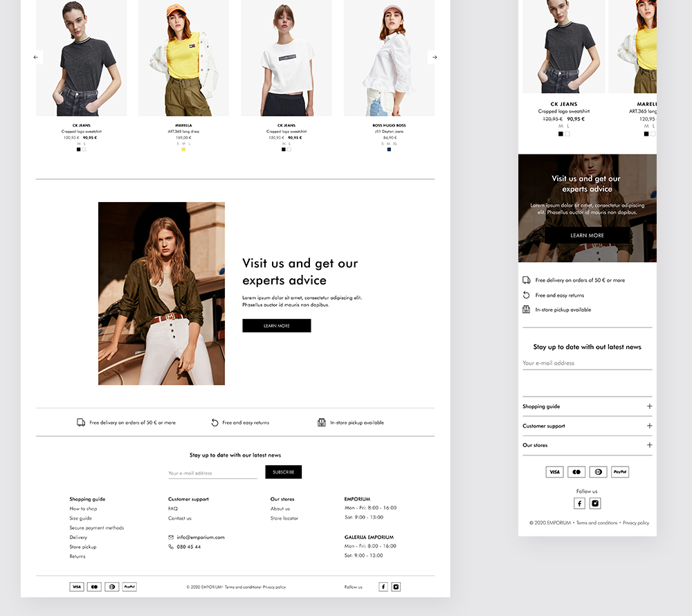This screenshot has height=616, width=692.
Task: Open the desktop Marella yellow top product image
Action: pyautogui.click(x=183, y=58)
